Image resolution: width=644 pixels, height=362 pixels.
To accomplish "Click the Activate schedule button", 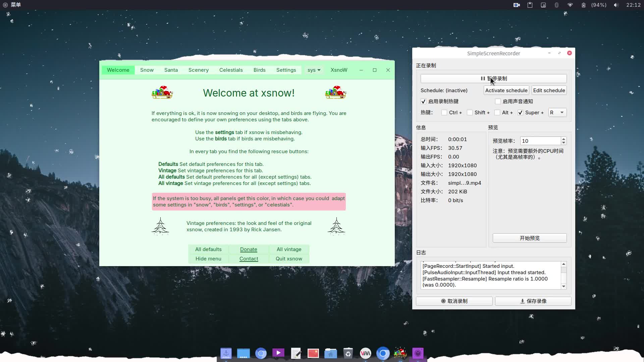I will (506, 90).
